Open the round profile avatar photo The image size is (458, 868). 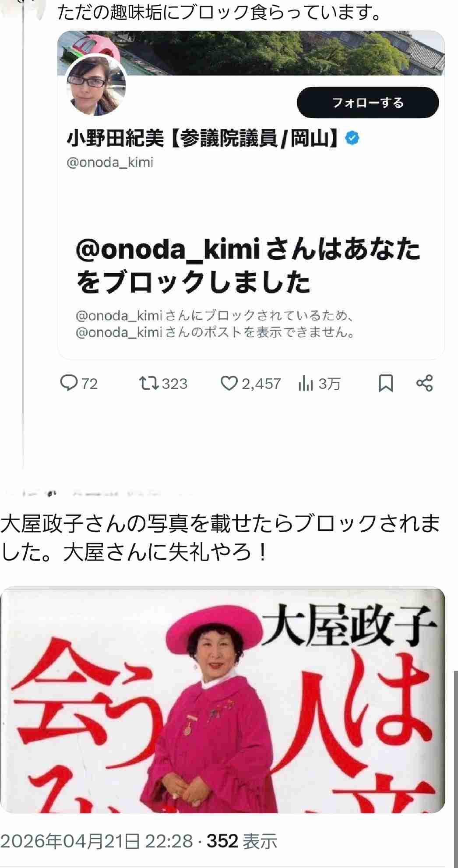pyautogui.click(x=96, y=85)
